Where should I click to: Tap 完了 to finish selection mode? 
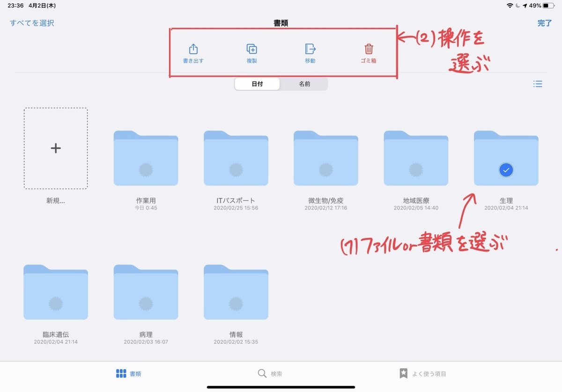[x=544, y=22]
